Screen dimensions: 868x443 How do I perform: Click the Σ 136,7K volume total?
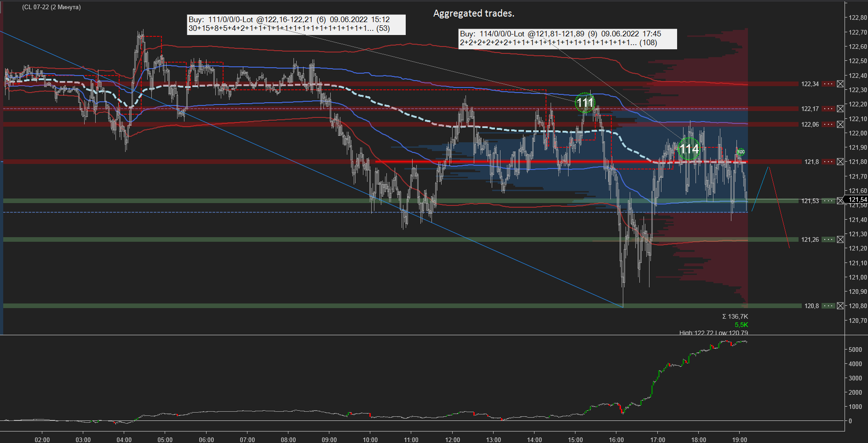[735, 316]
